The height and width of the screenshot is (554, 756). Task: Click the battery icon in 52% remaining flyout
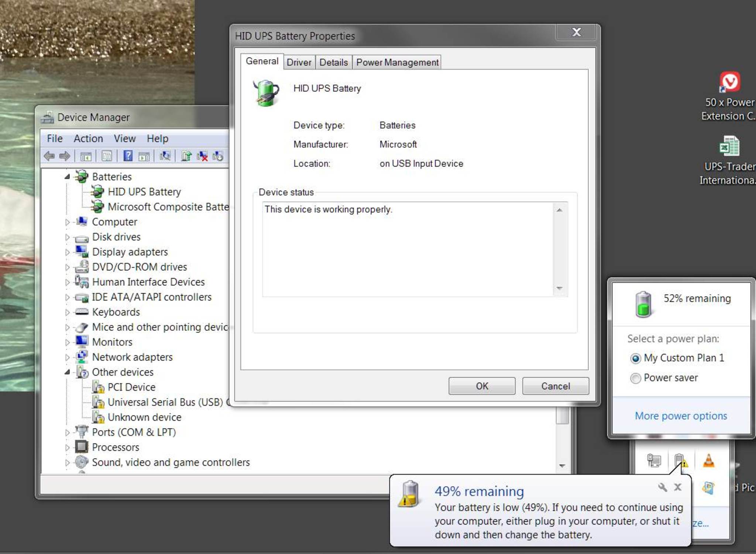[643, 304]
